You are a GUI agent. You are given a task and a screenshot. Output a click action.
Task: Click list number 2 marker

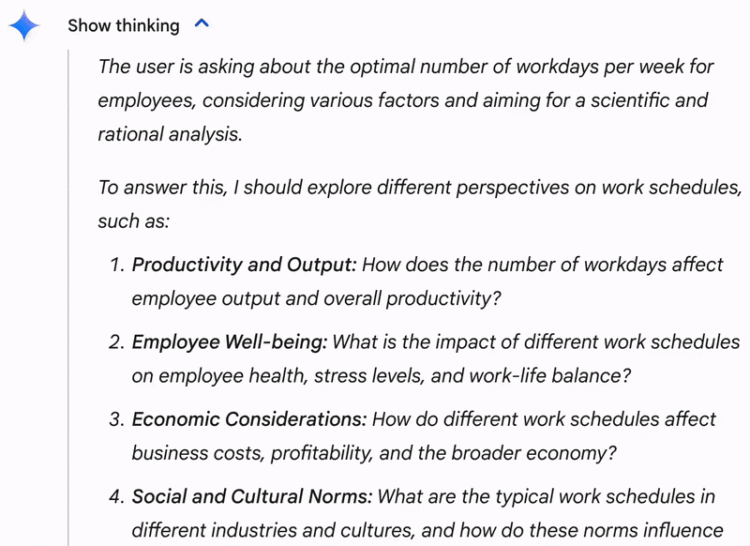coord(117,342)
